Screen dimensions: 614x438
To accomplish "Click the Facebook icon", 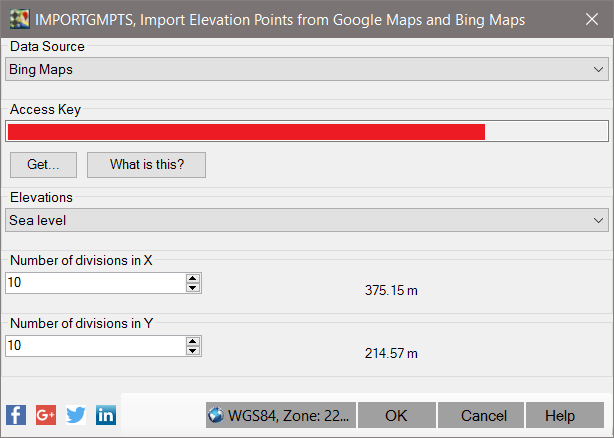I will click(16, 415).
